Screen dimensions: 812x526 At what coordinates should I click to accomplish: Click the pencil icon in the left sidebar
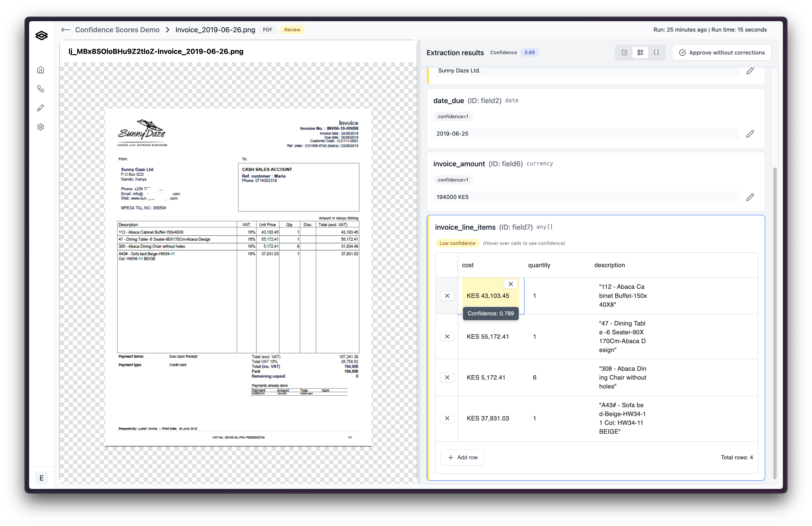(x=41, y=108)
